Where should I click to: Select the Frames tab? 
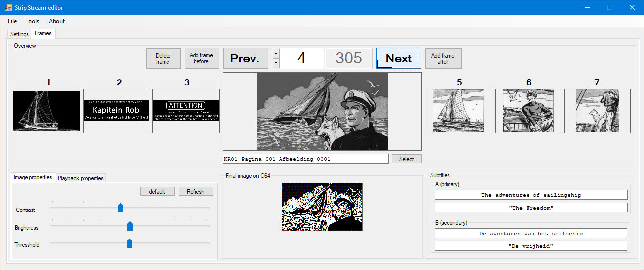[43, 33]
